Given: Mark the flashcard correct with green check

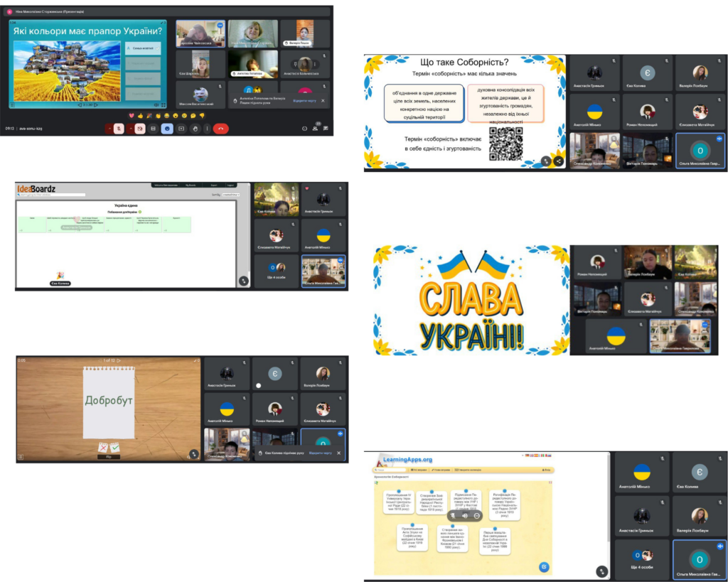Looking at the screenshot, I should 114,448.
